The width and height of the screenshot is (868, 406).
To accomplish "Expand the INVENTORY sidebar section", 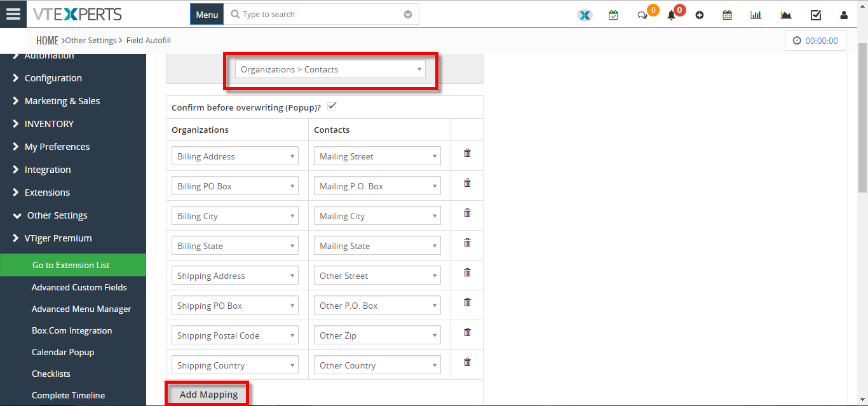I will pos(73,124).
